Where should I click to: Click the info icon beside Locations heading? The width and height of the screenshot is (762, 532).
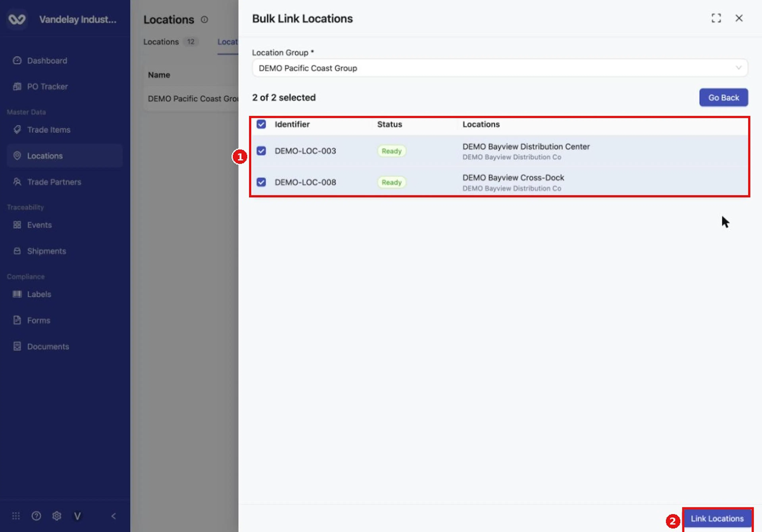click(x=204, y=20)
